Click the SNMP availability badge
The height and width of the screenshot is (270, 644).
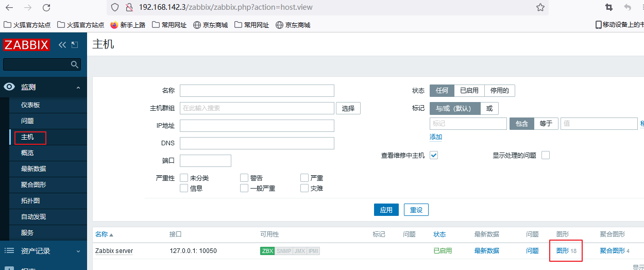(284, 251)
